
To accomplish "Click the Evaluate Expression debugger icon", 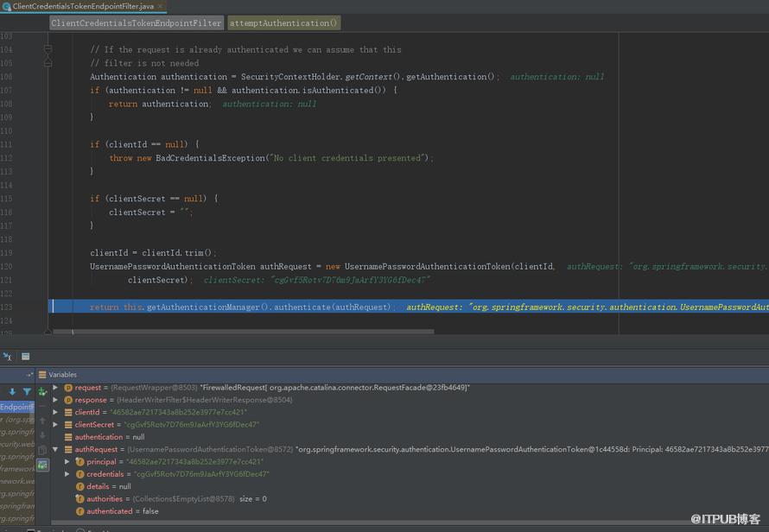I will coord(8,357).
